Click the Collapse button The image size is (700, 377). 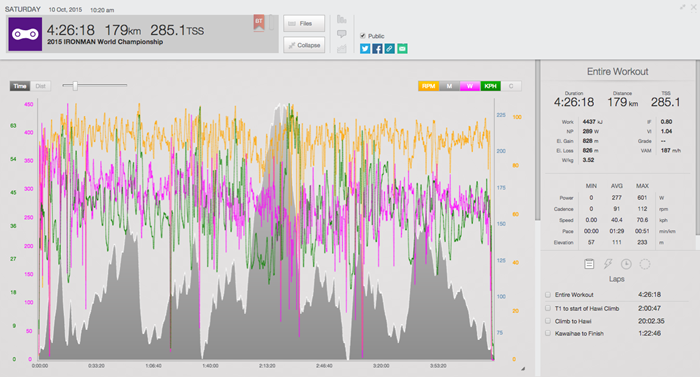click(x=304, y=45)
